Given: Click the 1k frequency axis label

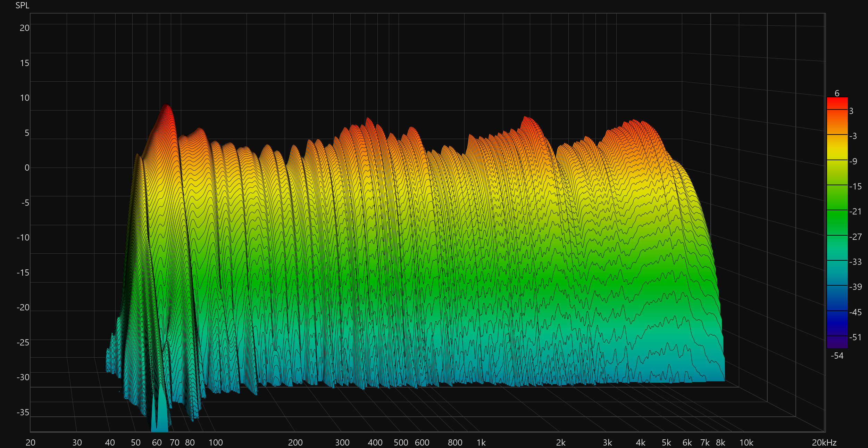Looking at the screenshot, I should click(481, 442).
